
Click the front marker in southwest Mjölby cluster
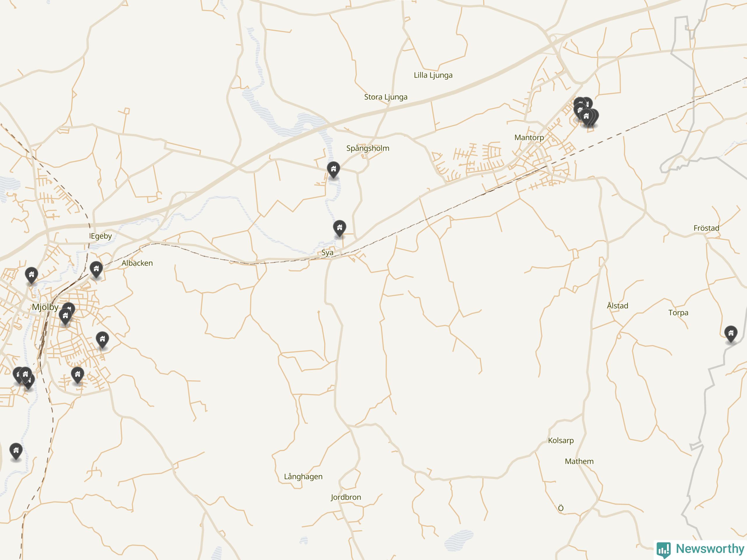click(25, 375)
